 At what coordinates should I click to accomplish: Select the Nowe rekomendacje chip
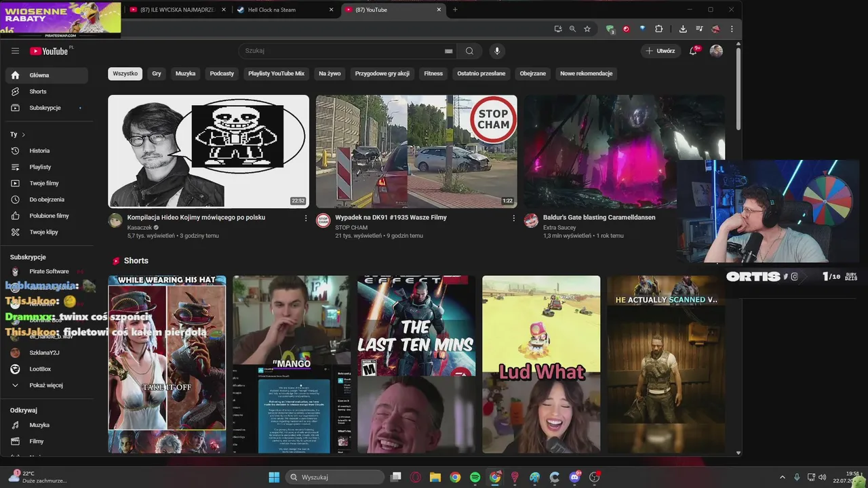click(x=587, y=73)
